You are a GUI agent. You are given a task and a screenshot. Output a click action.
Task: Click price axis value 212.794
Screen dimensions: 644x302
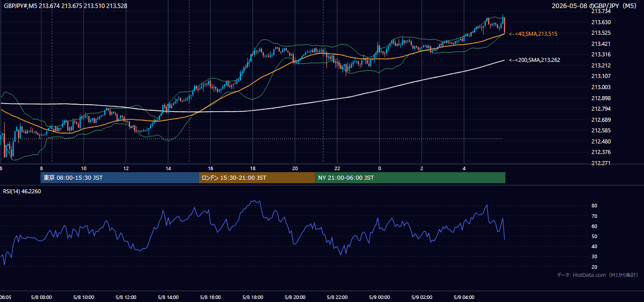pos(601,109)
